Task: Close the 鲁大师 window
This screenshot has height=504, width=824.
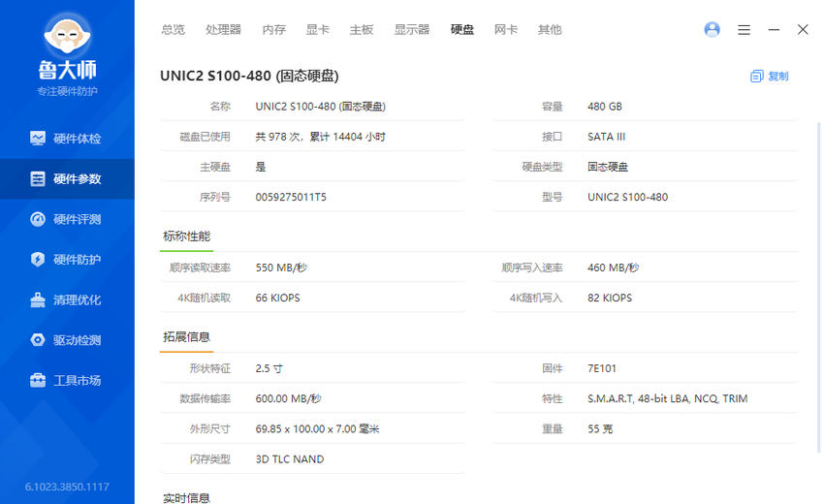Action: (803, 29)
